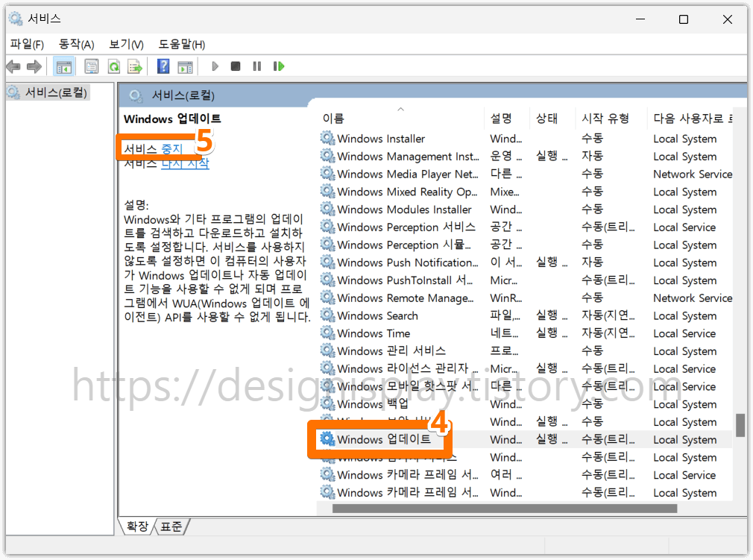
Task: Open the Properties toolbar icon
Action: point(92,66)
